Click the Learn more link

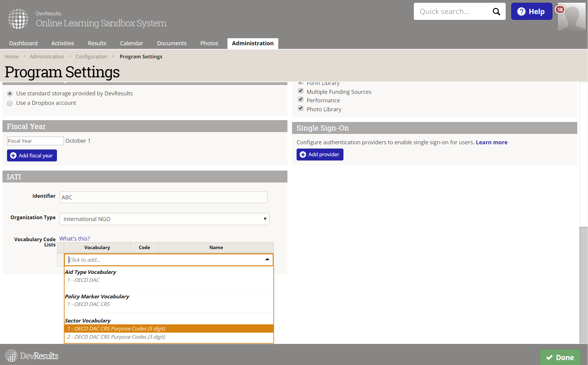click(x=491, y=142)
